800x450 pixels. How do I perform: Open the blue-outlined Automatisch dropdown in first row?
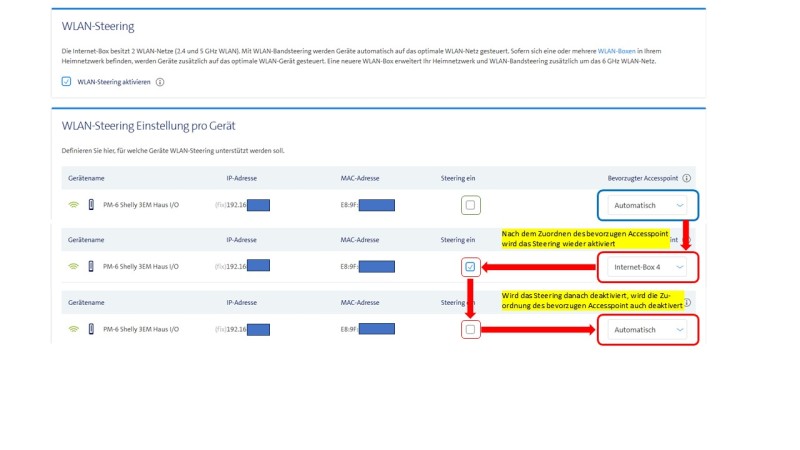coord(648,205)
